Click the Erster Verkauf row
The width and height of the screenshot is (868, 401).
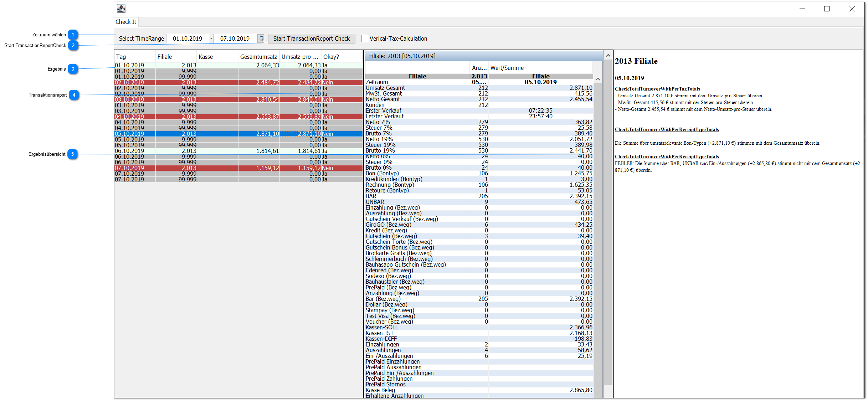coord(479,110)
